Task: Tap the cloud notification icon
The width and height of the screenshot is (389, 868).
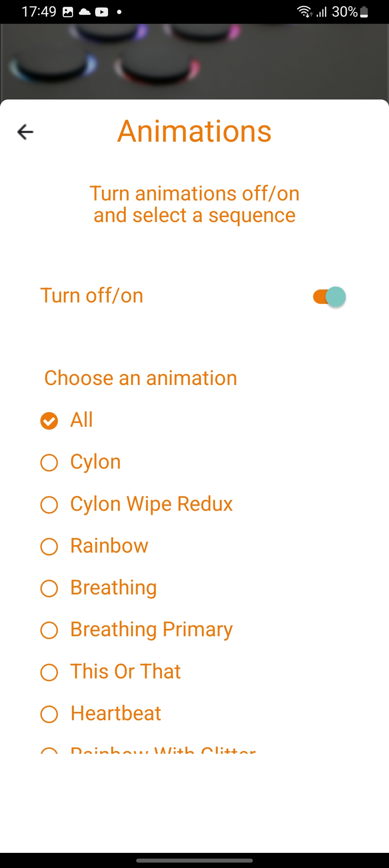Action: (85, 12)
